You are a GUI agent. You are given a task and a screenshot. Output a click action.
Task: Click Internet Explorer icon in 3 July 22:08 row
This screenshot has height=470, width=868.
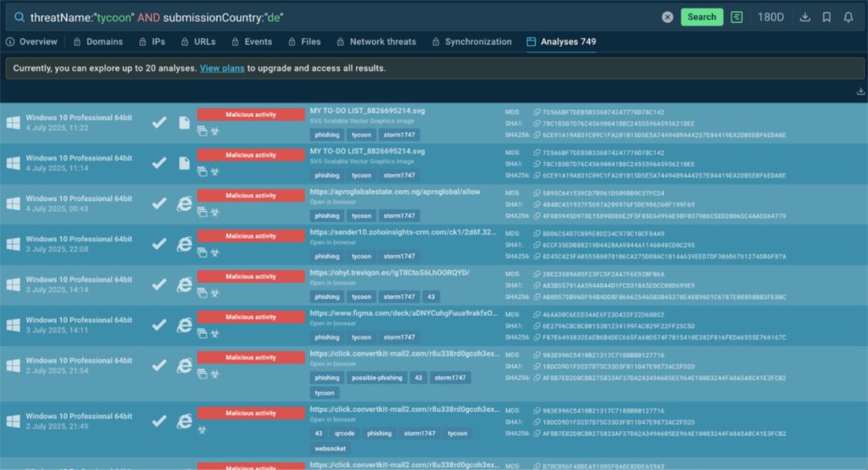coord(184,244)
